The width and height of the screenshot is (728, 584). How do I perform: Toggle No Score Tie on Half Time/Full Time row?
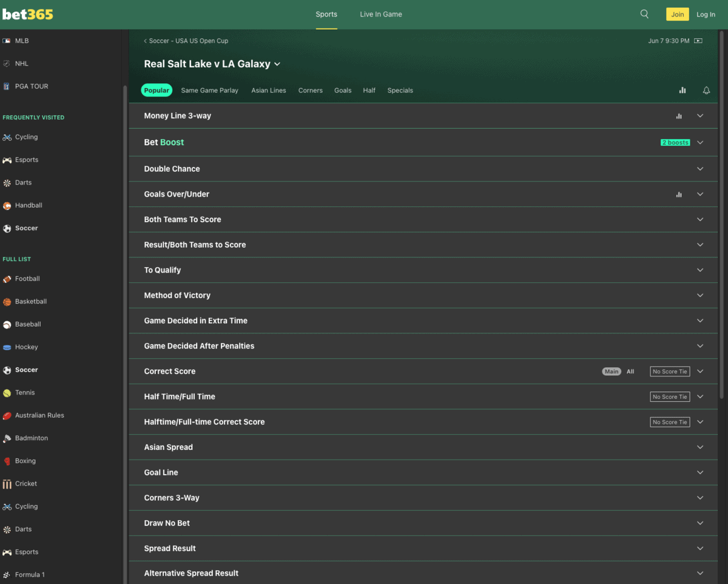click(x=670, y=396)
